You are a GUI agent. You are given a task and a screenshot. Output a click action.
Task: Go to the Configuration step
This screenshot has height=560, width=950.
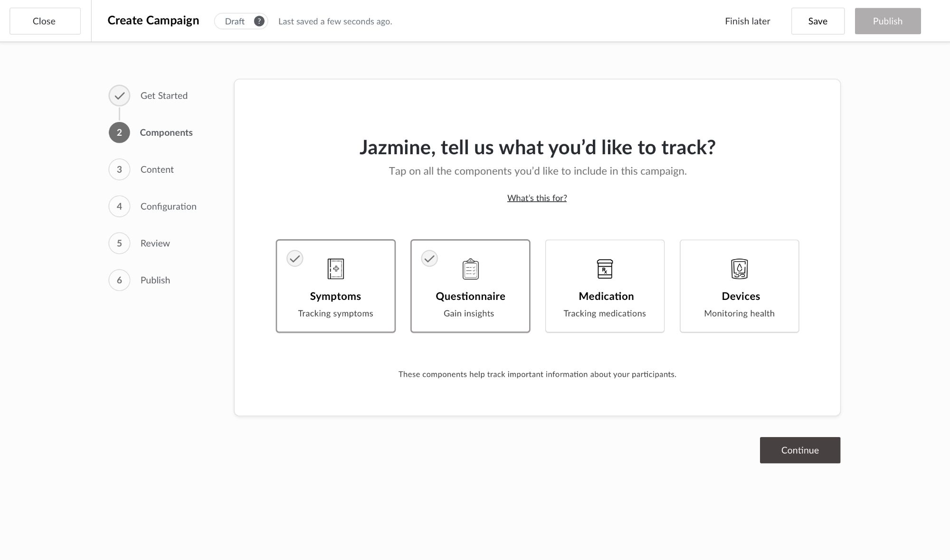[168, 206]
